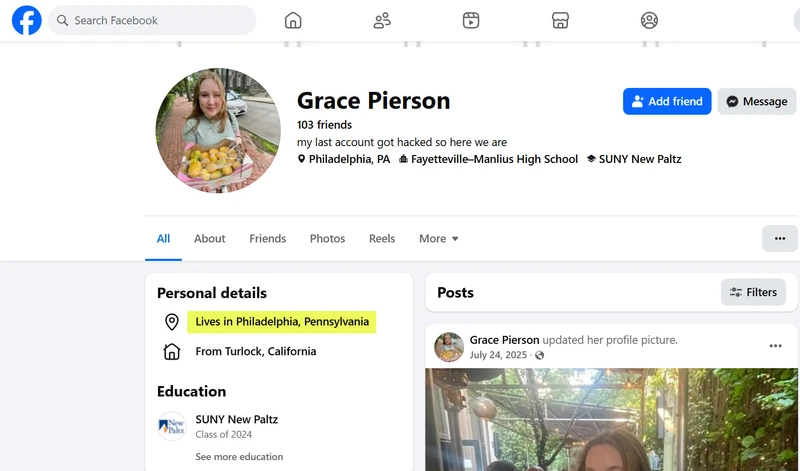Select the All tab
Viewport: 800px width, 471px height.
(x=163, y=238)
